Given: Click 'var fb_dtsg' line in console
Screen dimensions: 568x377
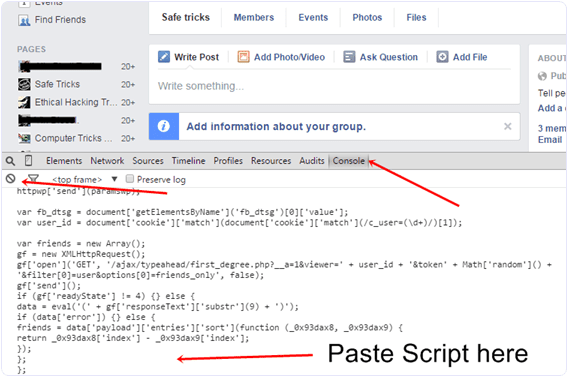Looking at the screenshot, I should point(182,212).
